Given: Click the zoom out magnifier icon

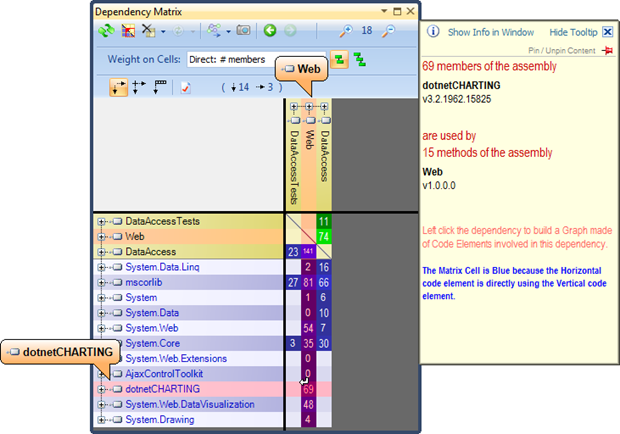Looking at the screenshot, I should (388, 31).
